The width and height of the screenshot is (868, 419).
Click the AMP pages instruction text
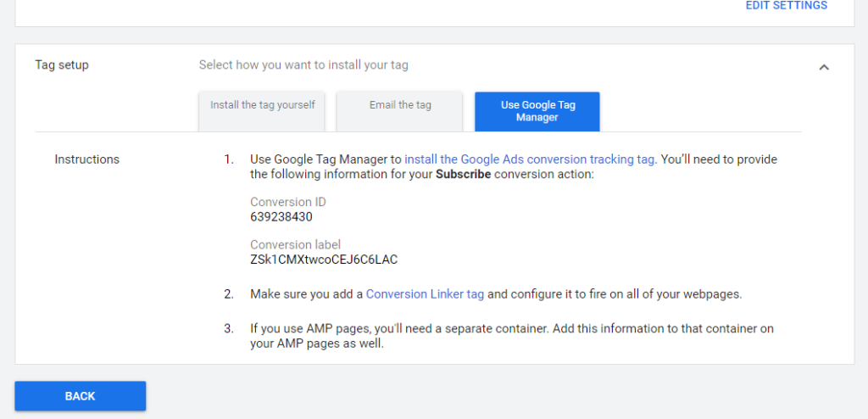(x=512, y=336)
